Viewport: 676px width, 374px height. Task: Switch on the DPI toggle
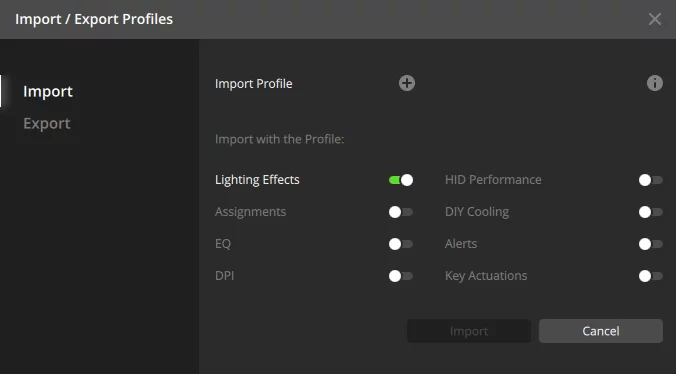[x=401, y=276]
